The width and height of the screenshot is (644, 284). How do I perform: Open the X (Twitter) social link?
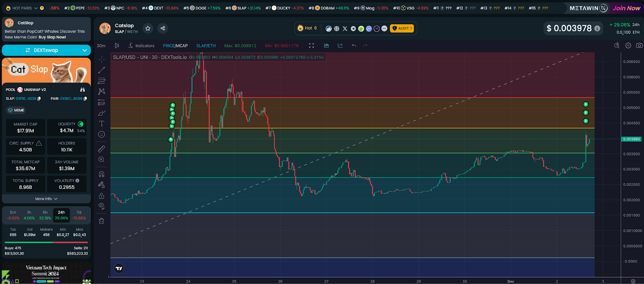tap(345, 28)
